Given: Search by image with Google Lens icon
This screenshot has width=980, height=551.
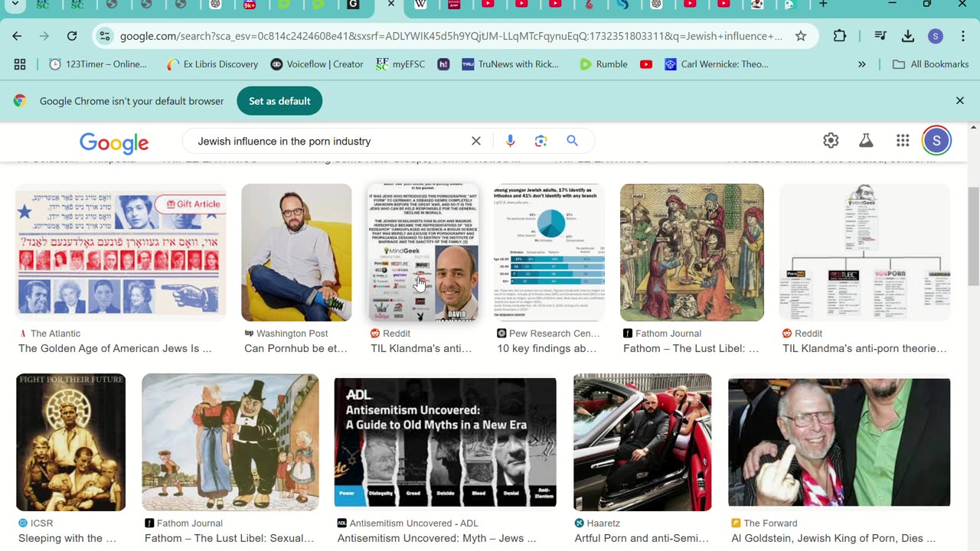Looking at the screenshot, I should (x=541, y=141).
